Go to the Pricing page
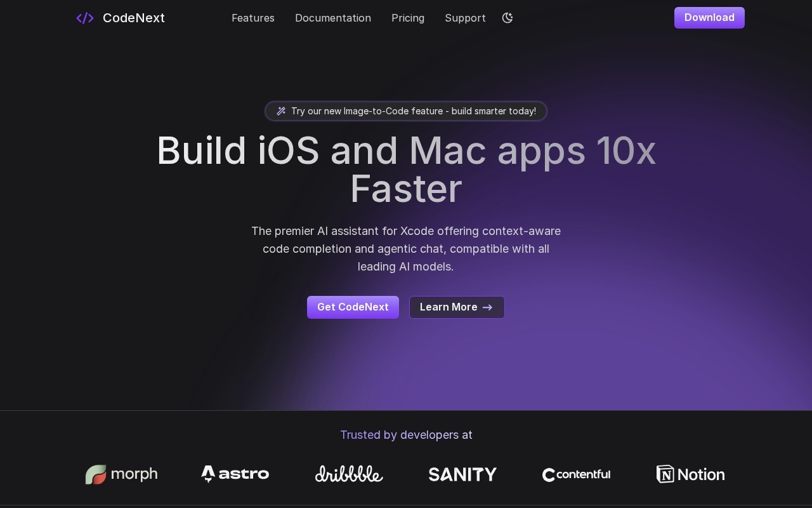This screenshot has height=508, width=812. click(x=408, y=18)
